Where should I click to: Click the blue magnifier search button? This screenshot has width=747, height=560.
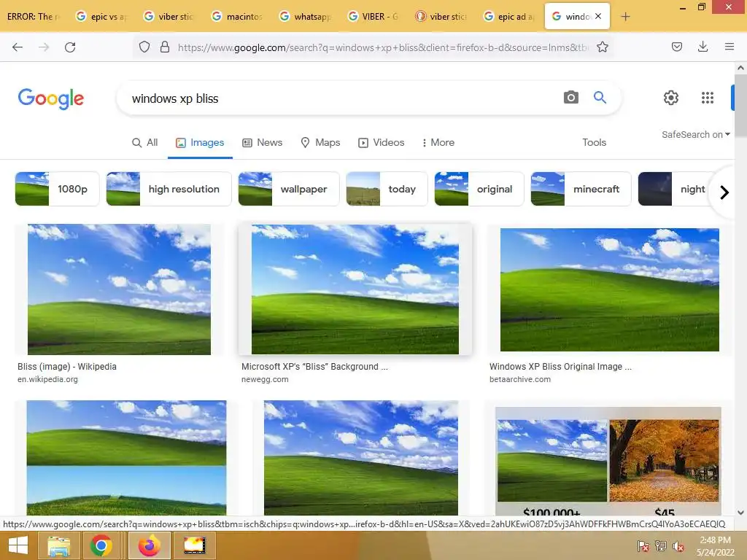(x=600, y=98)
